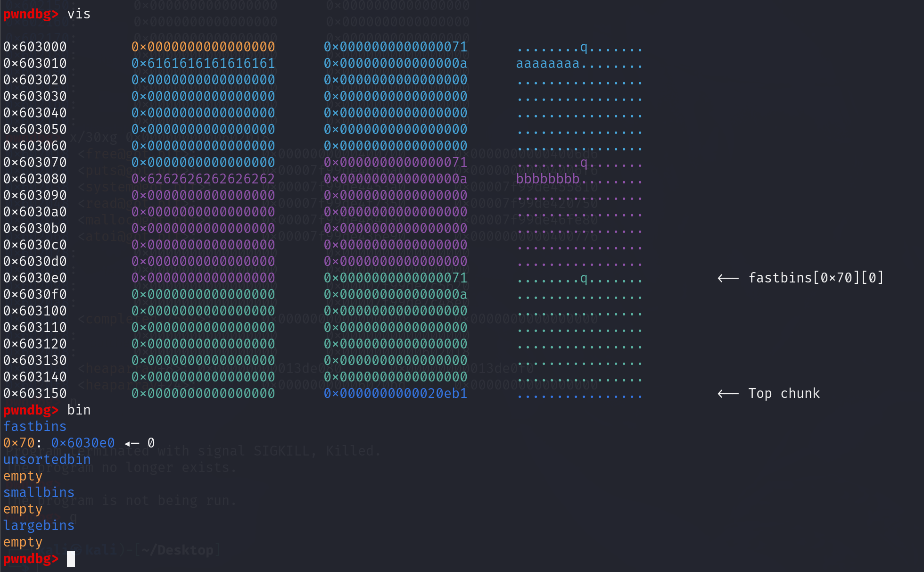This screenshot has width=924, height=572.
Task: Click the value 0x000000000000000a on row 0x6030f0
Action: pos(396,294)
